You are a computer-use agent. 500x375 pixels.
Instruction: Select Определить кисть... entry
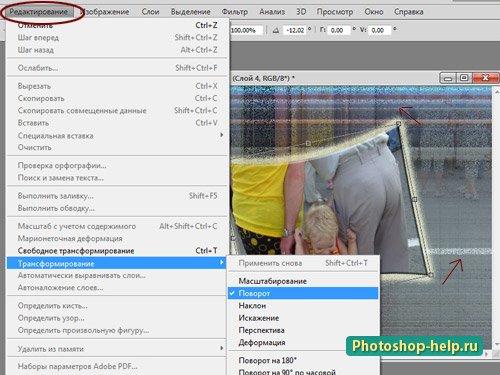click(x=117, y=305)
